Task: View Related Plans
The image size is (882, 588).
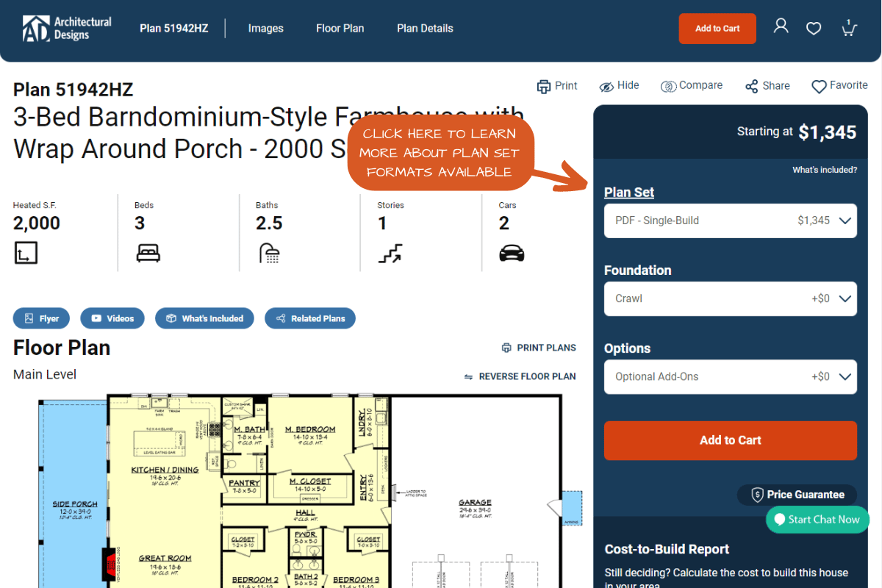Action: click(x=310, y=318)
